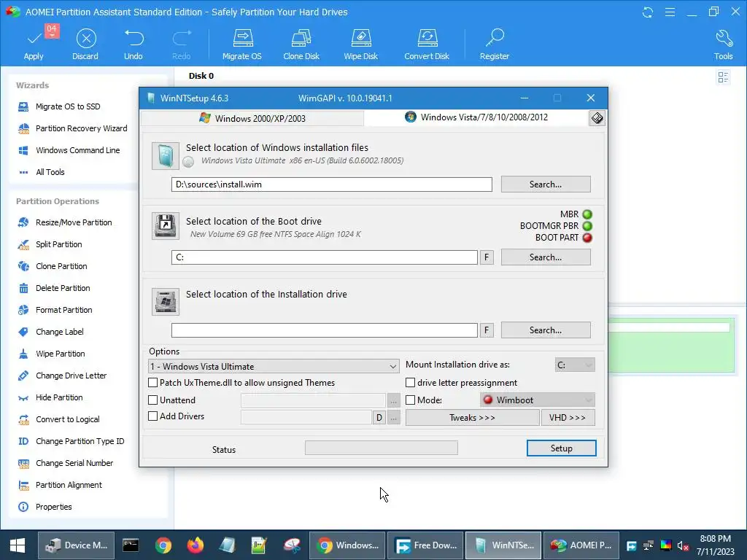Choose Partition Alignment operation
747x560 pixels.
click(x=60, y=485)
